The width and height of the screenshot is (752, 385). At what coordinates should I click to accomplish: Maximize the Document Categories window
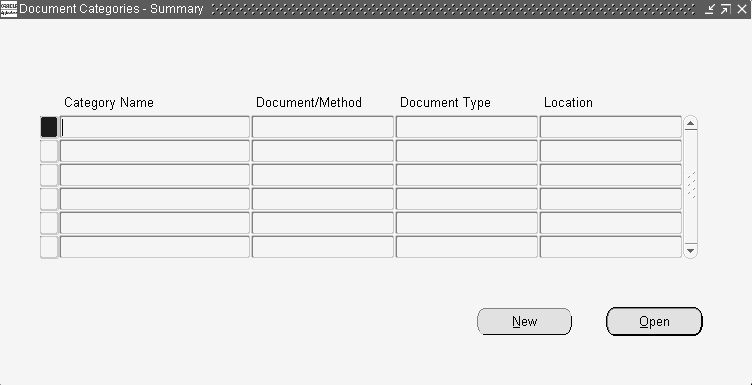coord(726,9)
